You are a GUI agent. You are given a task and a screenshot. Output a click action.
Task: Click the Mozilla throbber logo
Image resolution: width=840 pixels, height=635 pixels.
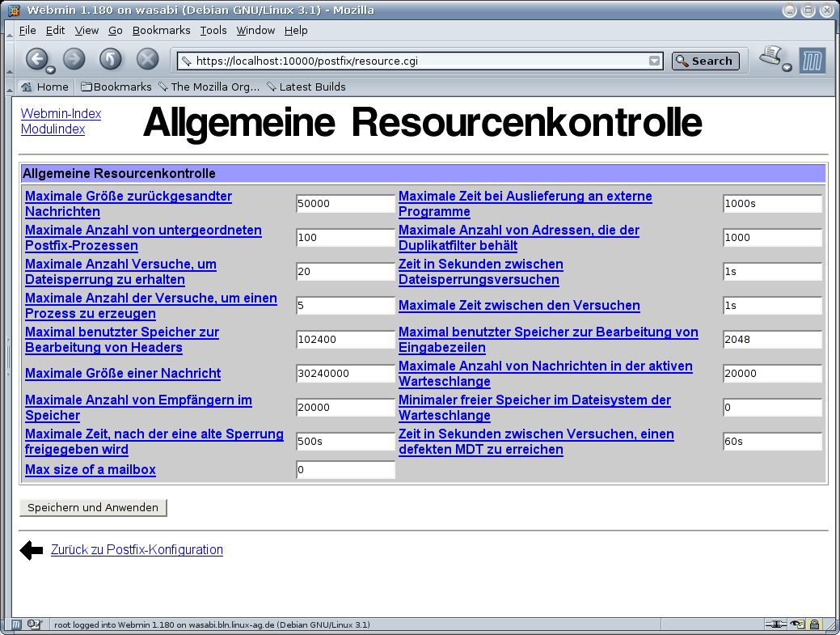(x=812, y=61)
